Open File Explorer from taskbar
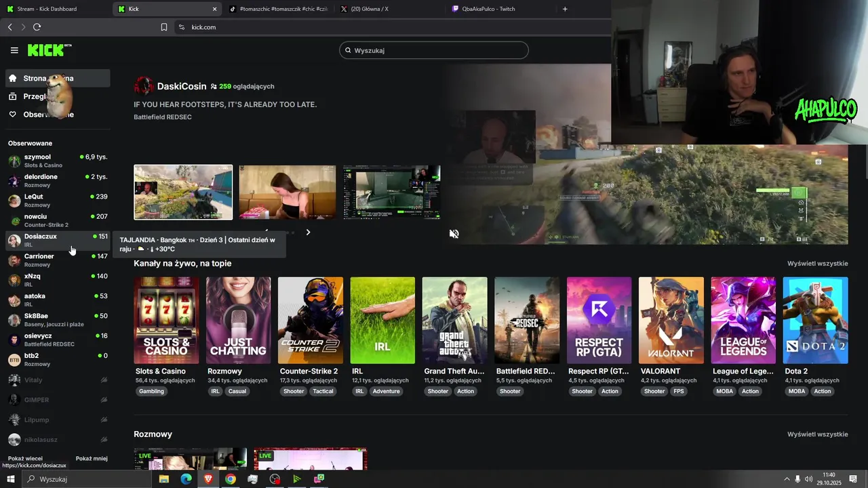 pyautogui.click(x=164, y=479)
